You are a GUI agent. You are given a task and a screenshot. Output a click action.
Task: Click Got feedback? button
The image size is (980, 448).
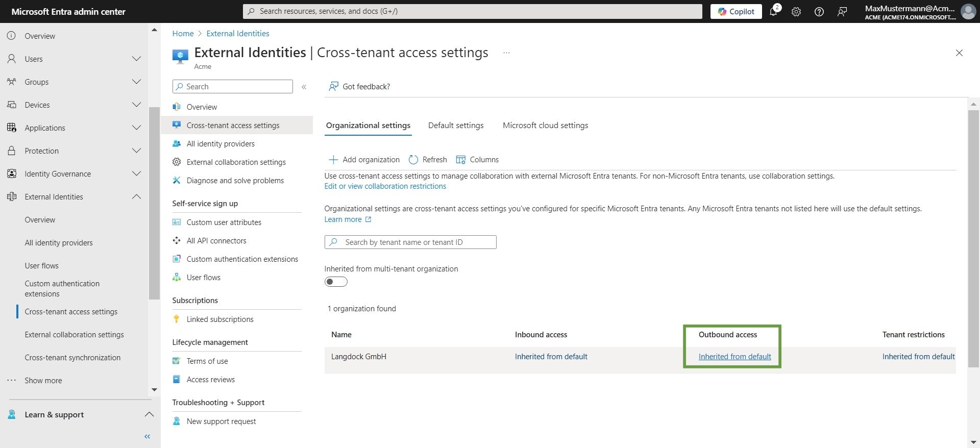coord(359,87)
